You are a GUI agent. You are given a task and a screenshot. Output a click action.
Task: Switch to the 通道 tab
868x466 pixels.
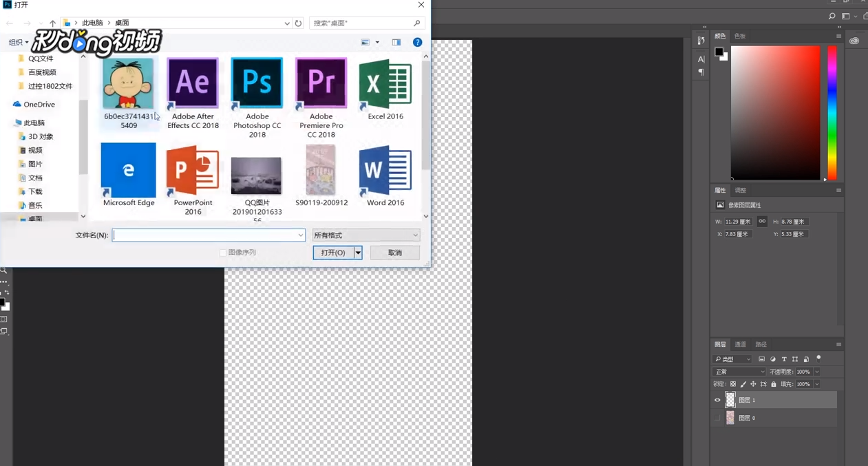coord(740,344)
